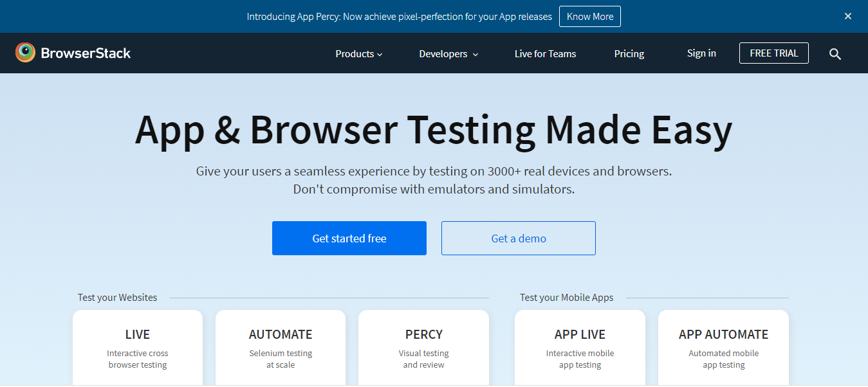Open Live for Teams page
Screen dimensions: 868x387
pos(545,54)
